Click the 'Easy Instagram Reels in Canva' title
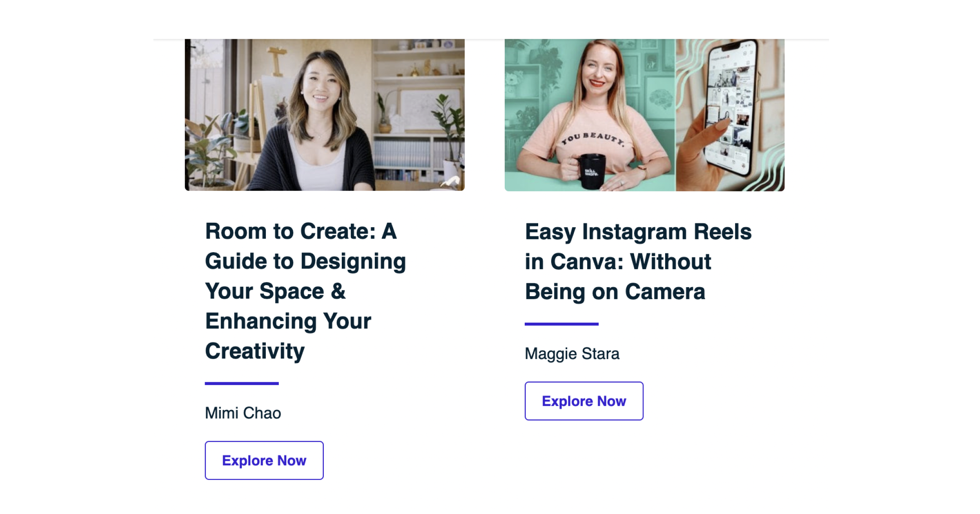This screenshot has width=980, height=514. (638, 232)
